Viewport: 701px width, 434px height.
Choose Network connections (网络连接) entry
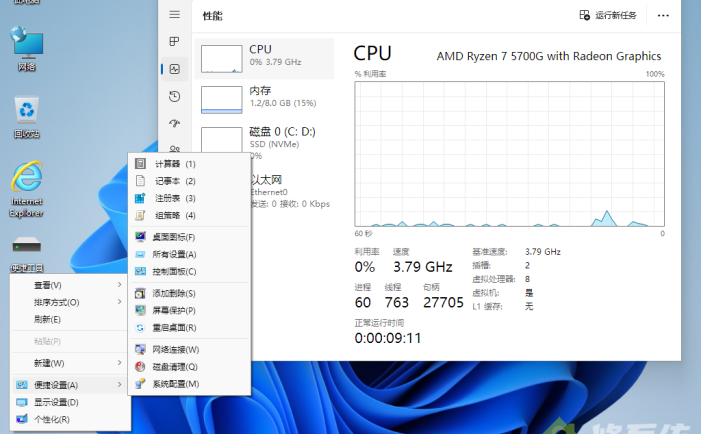(189, 350)
